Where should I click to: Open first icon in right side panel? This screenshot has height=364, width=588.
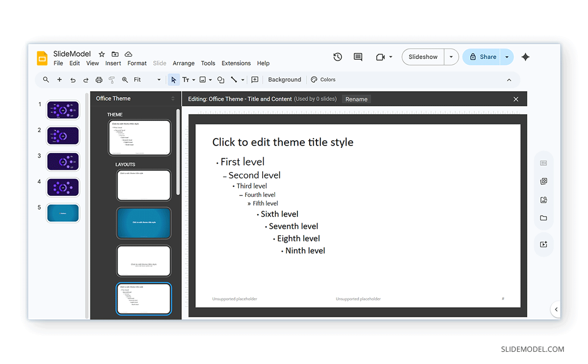pyautogui.click(x=543, y=163)
